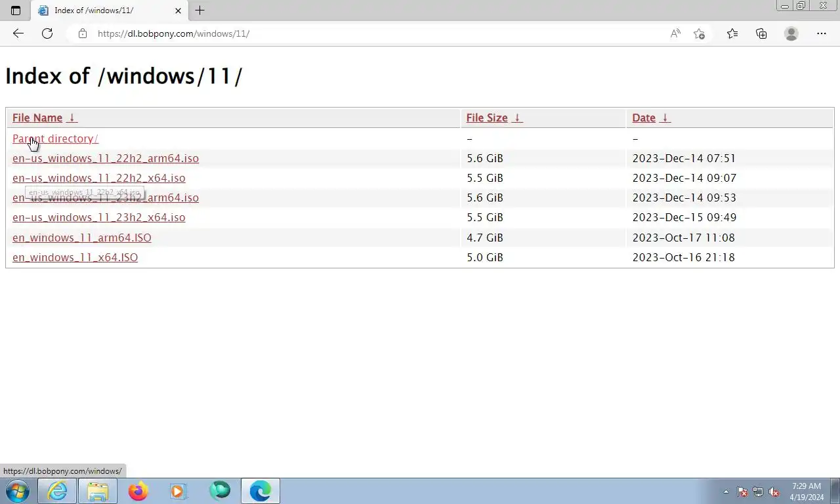Click the Index of /windows/11/ heading
Viewport: 840px width, 504px height.
click(124, 76)
